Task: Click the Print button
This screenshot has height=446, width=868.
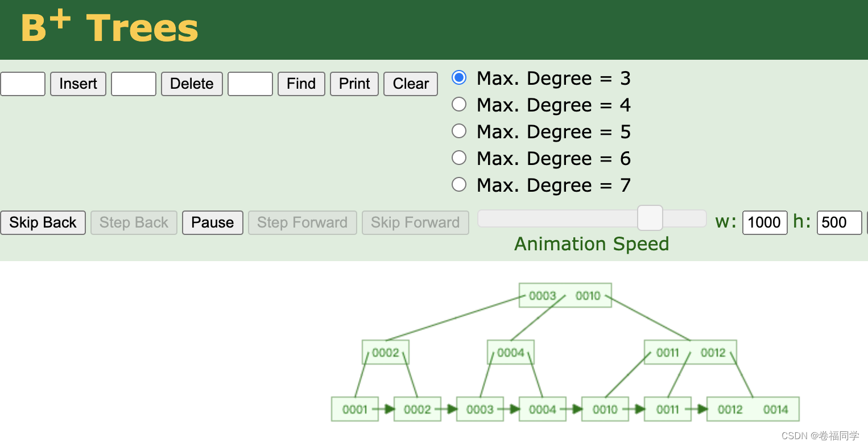Action: [354, 84]
